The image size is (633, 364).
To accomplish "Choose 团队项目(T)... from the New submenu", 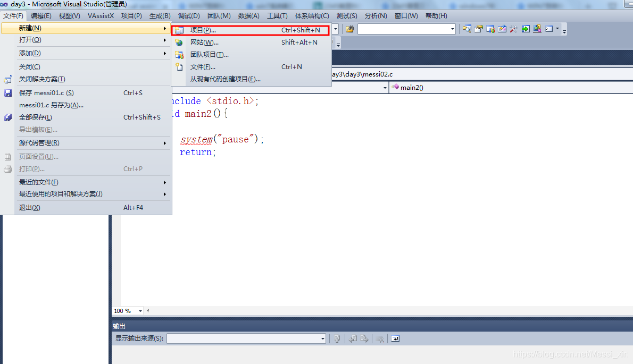I will pyautogui.click(x=251, y=55).
